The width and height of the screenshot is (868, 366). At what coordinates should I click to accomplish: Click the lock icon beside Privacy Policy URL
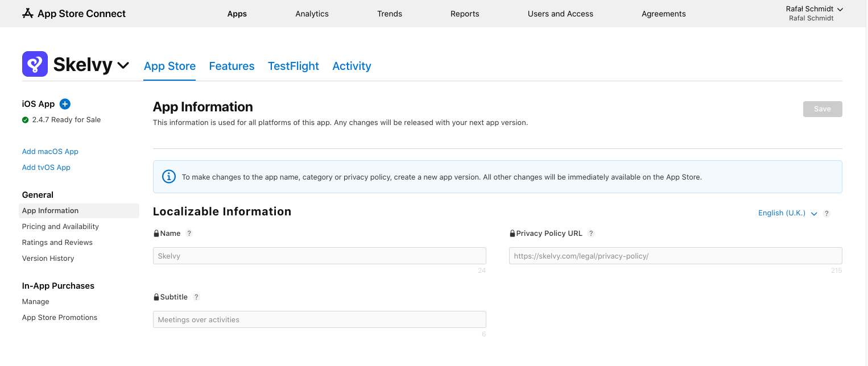click(512, 234)
